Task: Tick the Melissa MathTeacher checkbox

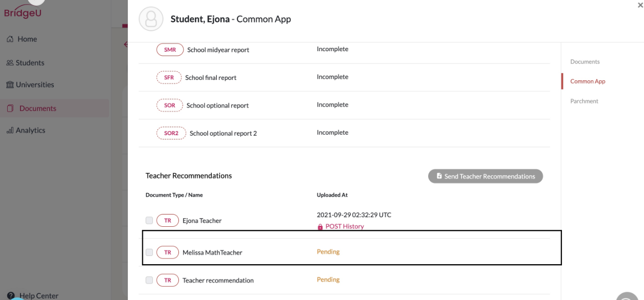Action: tap(149, 252)
